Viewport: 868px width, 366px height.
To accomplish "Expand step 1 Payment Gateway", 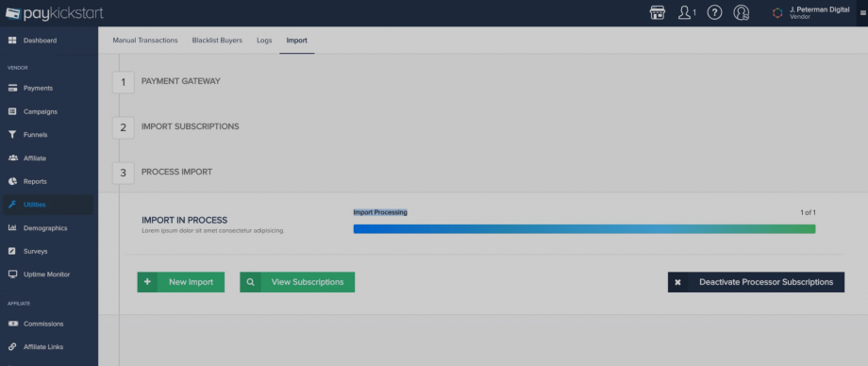I will (x=181, y=81).
